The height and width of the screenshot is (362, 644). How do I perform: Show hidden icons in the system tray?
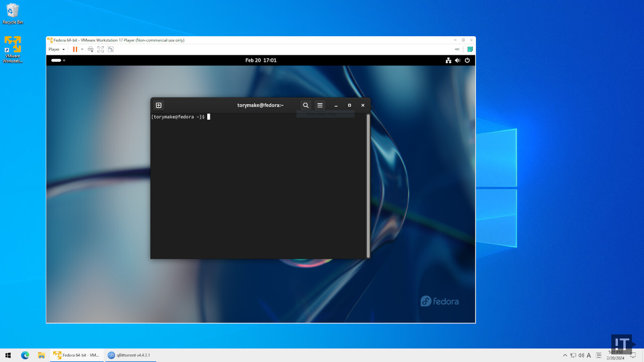[x=565, y=355]
